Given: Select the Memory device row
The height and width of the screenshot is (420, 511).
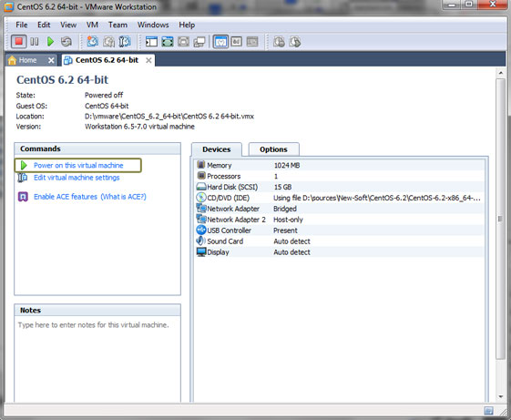Looking at the screenshot, I should pyautogui.click(x=339, y=165).
